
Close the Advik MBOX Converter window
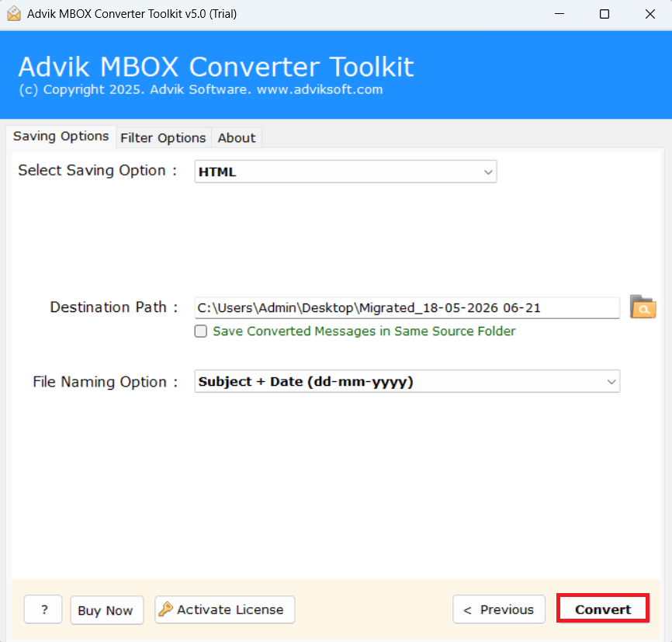[x=649, y=14]
